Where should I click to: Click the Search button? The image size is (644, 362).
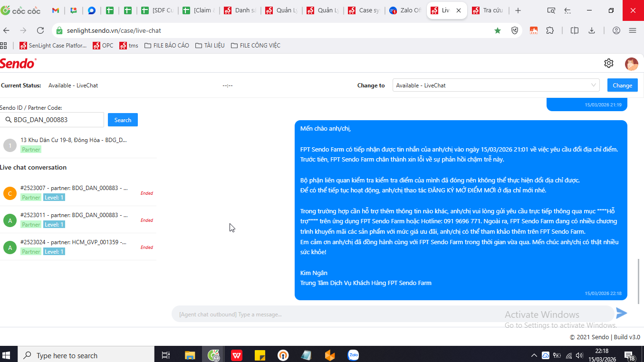pyautogui.click(x=123, y=120)
